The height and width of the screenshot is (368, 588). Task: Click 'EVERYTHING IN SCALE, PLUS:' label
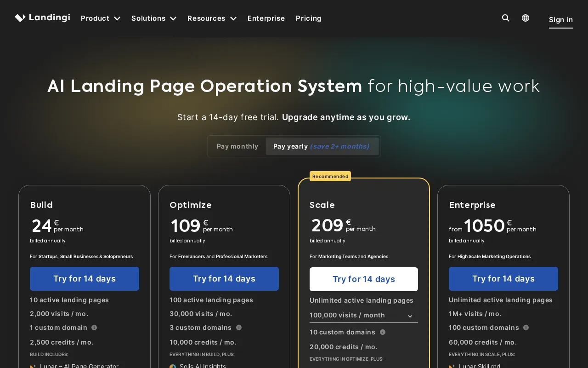tap(482, 354)
